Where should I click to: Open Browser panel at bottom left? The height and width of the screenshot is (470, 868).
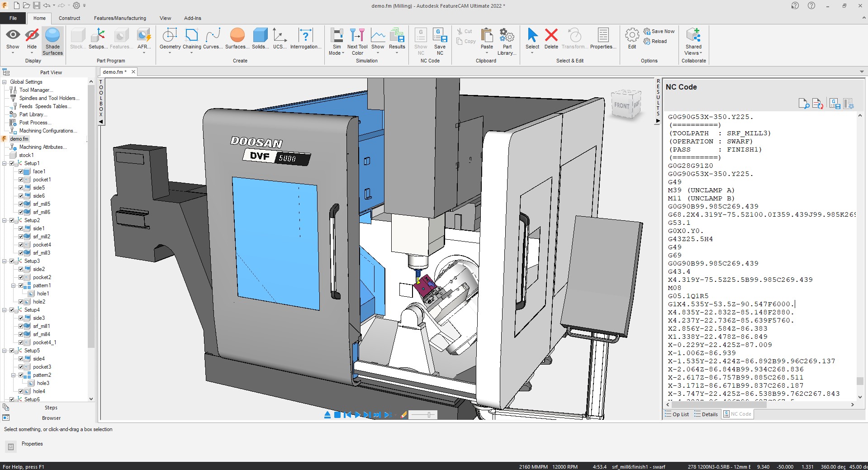coord(51,418)
